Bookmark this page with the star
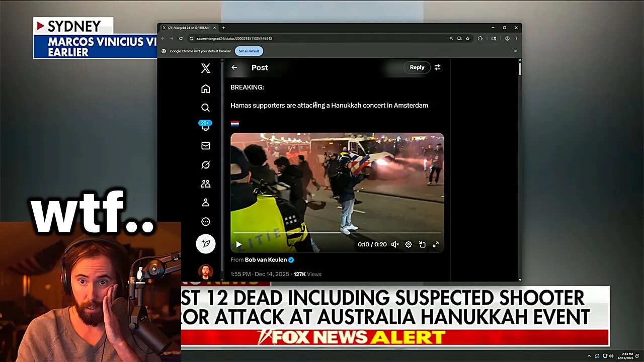This screenshot has width=644, height=362. pos(467,38)
